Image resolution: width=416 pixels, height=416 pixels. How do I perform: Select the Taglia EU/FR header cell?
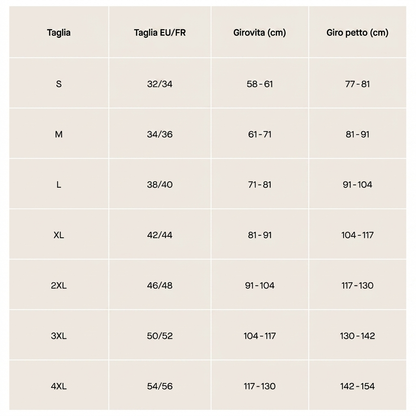pyautogui.click(x=160, y=32)
